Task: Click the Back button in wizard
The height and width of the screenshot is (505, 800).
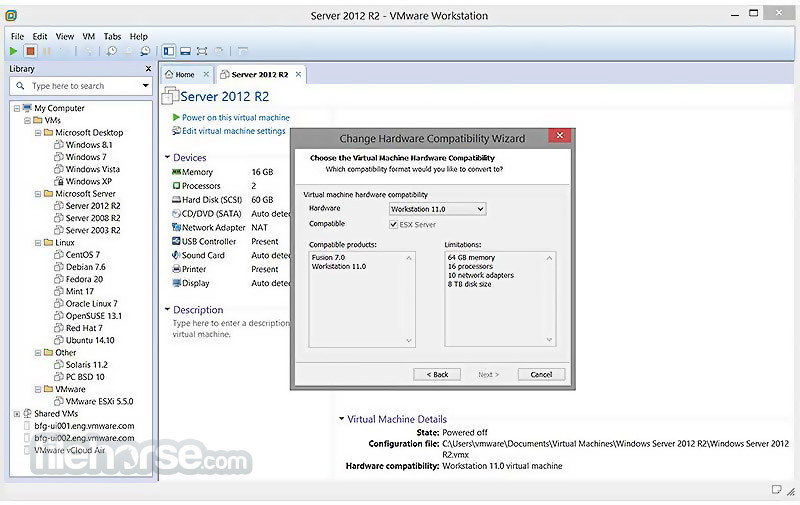Action: click(x=437, y=374)
